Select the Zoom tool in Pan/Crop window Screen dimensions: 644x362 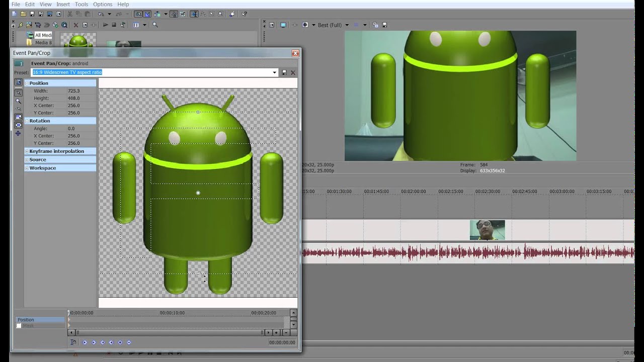click(x=19, y=101)
